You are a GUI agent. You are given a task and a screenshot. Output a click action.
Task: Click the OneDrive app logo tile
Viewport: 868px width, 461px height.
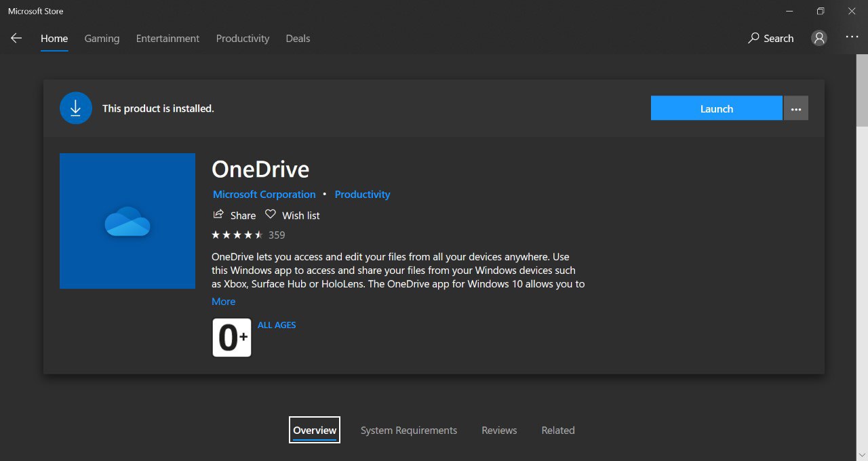[127, 221]
